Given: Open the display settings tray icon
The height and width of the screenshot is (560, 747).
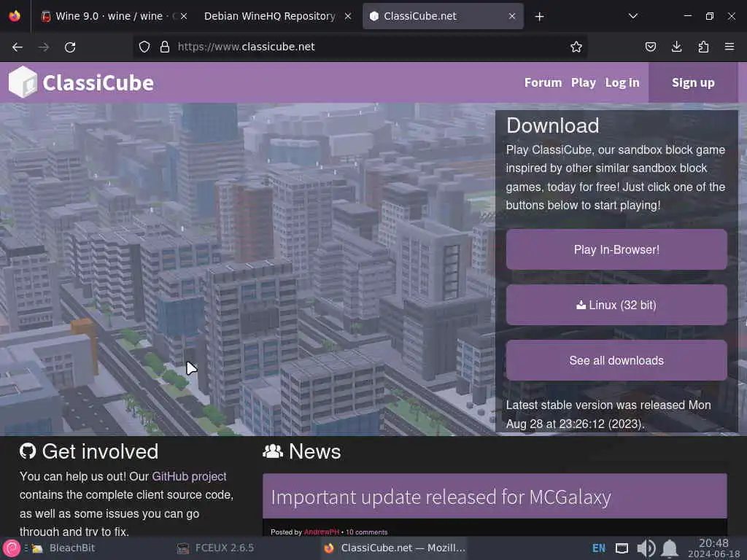Looking at the screenshot, I should tap(622, 548).
